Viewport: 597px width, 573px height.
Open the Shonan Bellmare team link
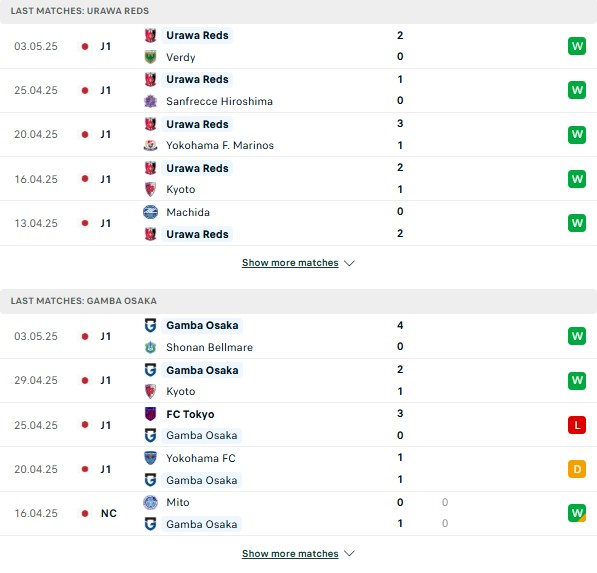point(209,347)
